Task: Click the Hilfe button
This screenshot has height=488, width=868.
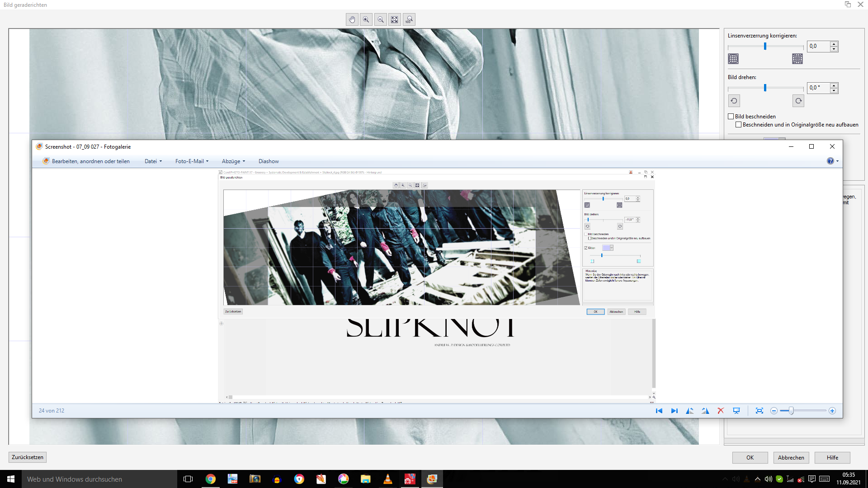Action: point(832,458)
